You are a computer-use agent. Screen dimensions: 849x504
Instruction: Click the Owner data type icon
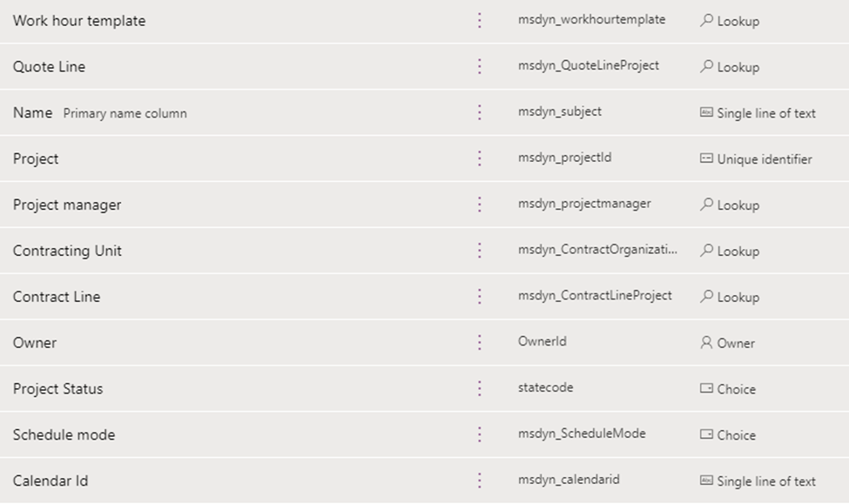[x=706, y=343]
